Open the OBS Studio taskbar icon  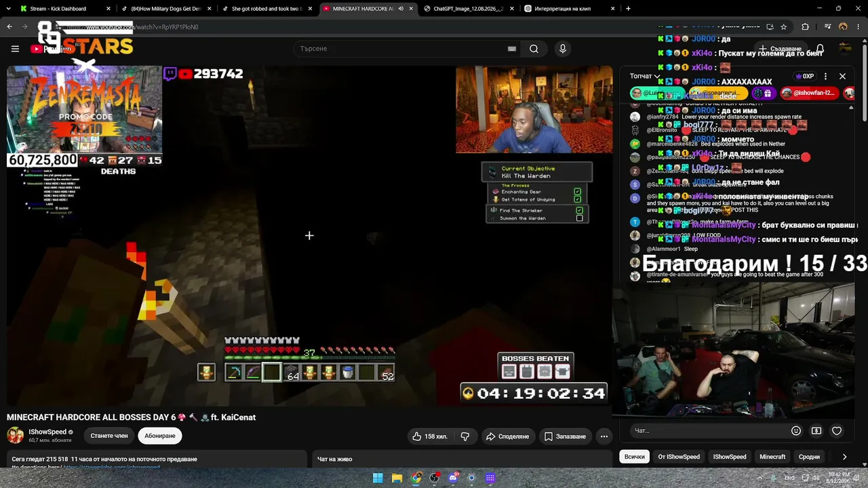pos(434,478)
